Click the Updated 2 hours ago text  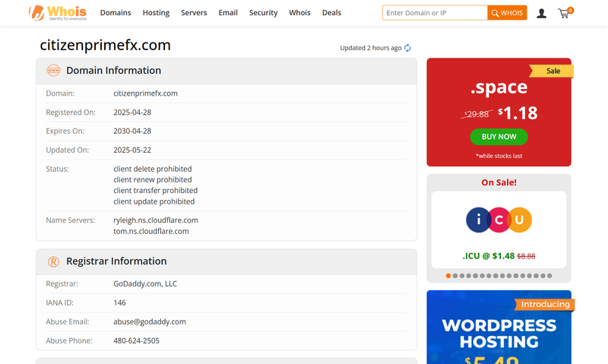371,48
